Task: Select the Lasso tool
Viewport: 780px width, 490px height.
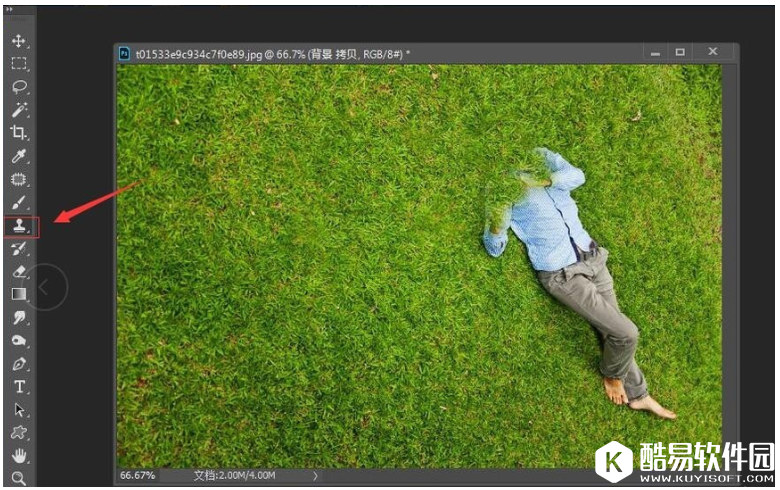Action: 18,87
